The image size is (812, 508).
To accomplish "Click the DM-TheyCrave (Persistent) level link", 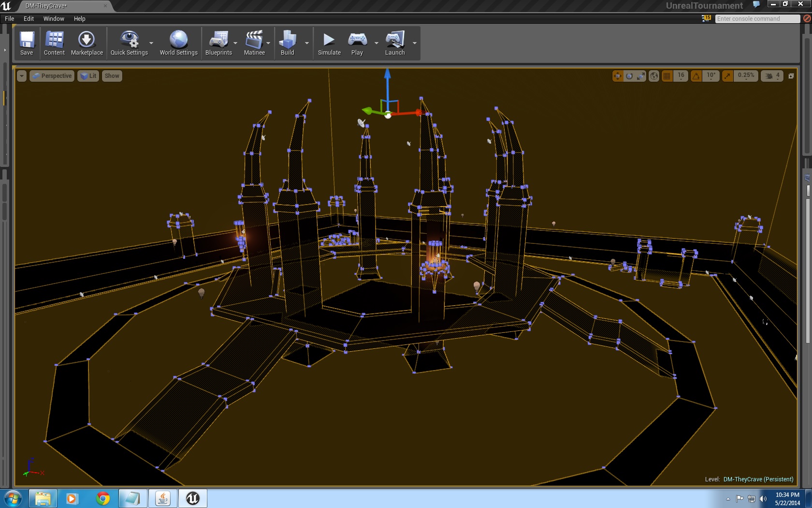I will (758, 479).
